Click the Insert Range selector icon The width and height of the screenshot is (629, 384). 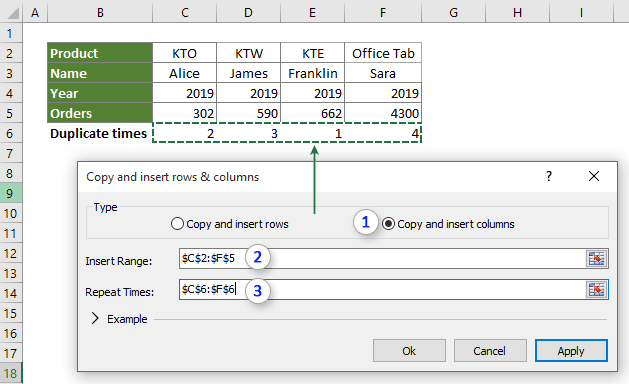click(x=597, y=258)
